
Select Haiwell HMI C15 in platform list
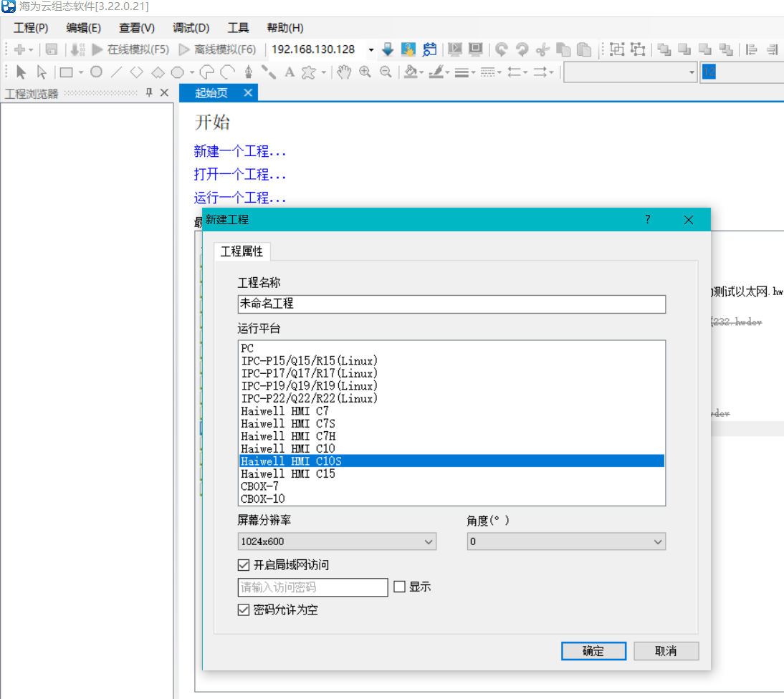[451, 473]
